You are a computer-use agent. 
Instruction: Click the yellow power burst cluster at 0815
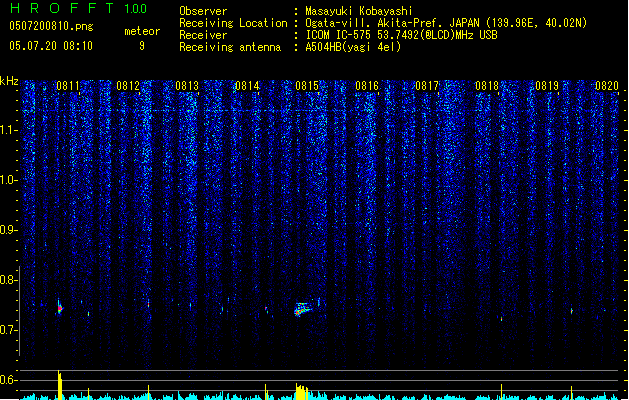click(302, 392)
